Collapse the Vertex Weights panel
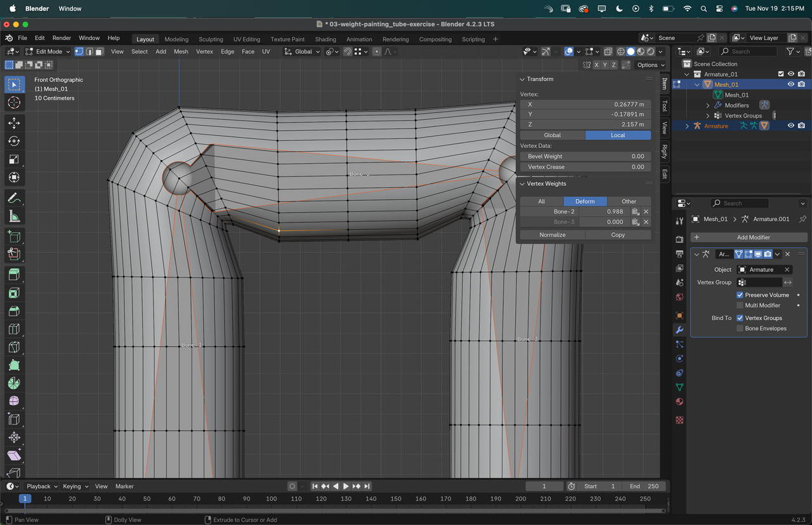This screenshot has width=812, height=525. click(522, 183)
